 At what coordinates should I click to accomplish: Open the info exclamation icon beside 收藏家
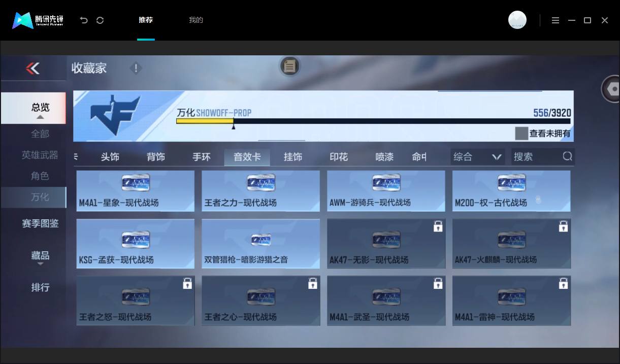(x=136, y=68)
